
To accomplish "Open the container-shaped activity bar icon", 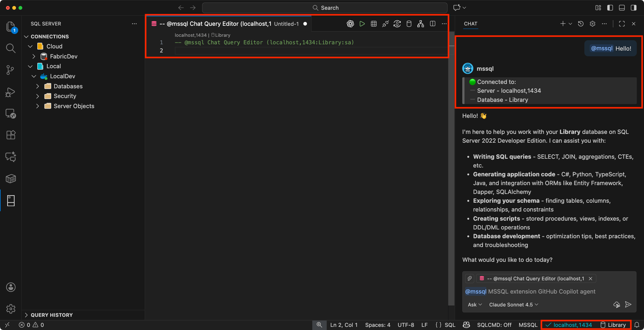I will click(x=11, y=179).
